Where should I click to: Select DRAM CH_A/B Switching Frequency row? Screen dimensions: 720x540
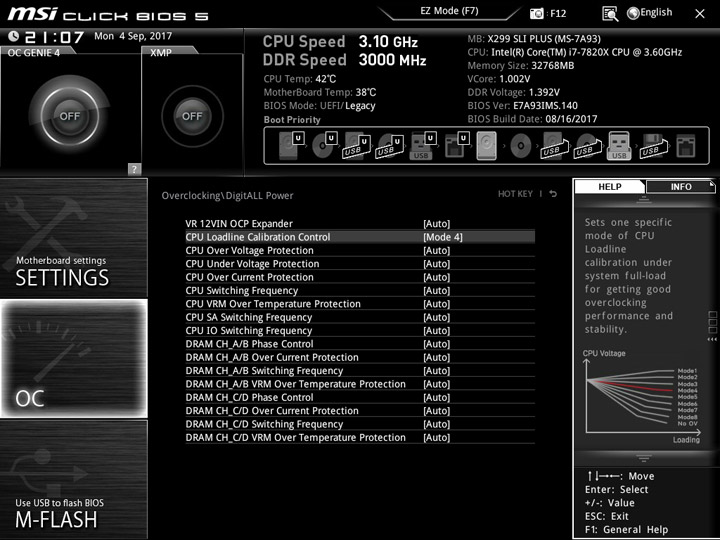coord(360,371)
